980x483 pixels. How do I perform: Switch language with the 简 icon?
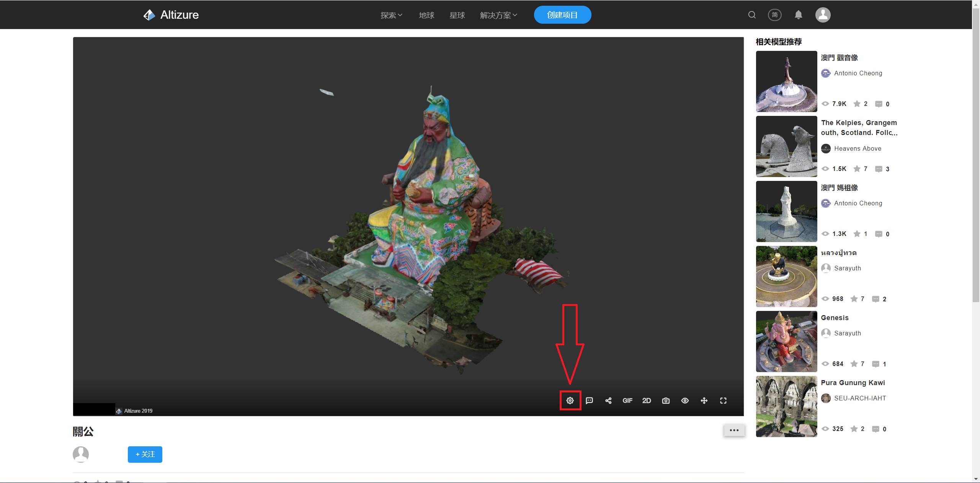click(x=775, y=15)
